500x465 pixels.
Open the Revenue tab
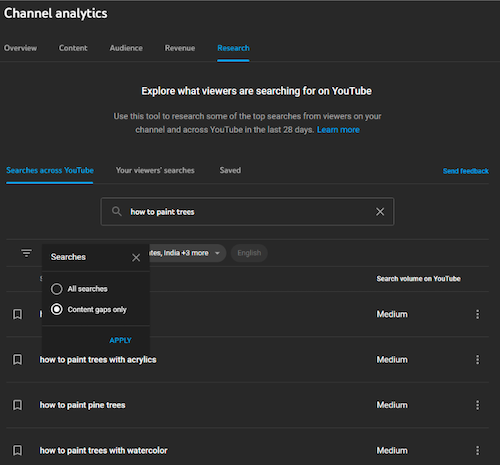(180, 48)
